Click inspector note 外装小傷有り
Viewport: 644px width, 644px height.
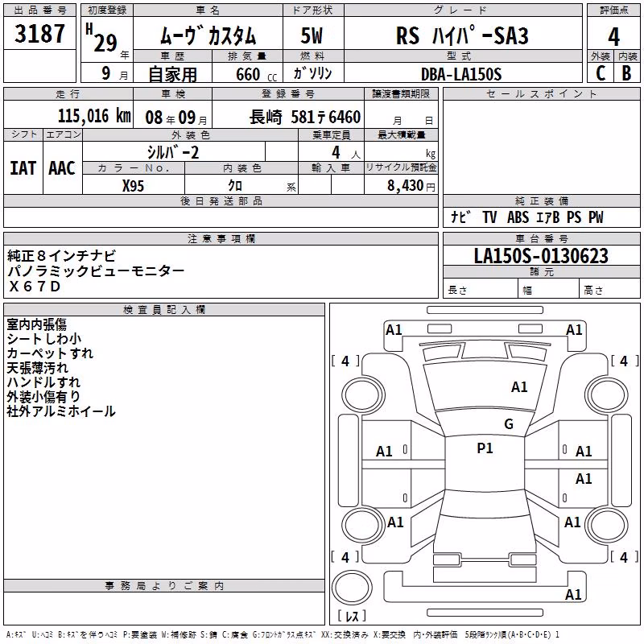click(43, 396)
